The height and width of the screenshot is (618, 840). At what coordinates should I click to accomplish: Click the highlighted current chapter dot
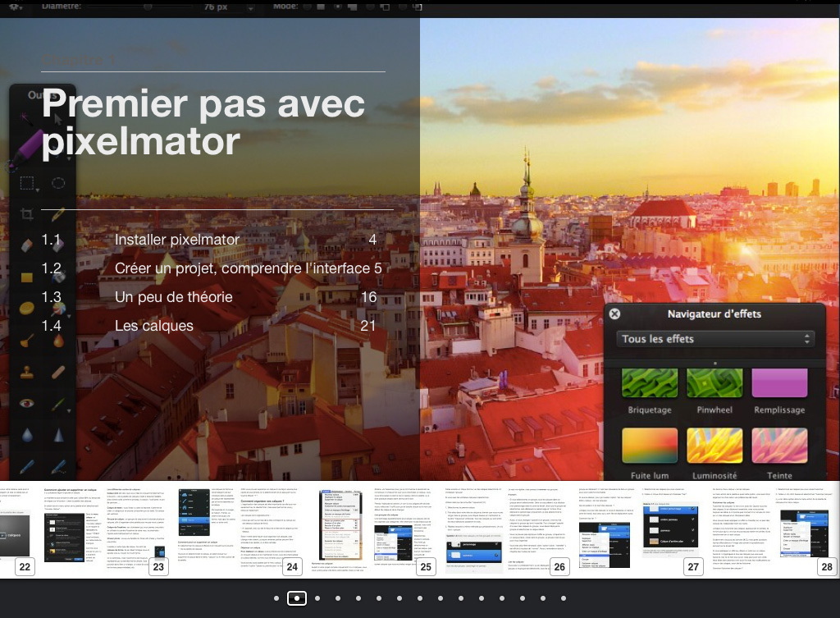297,598
